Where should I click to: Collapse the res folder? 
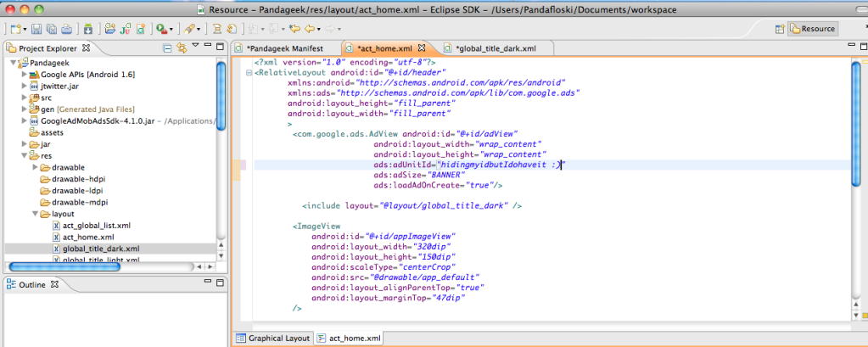click(25, 156)
